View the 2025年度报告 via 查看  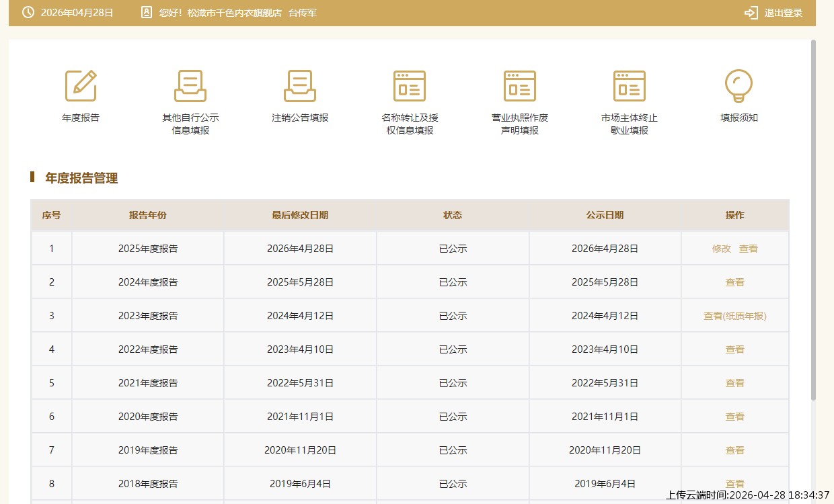coord(748,249)
